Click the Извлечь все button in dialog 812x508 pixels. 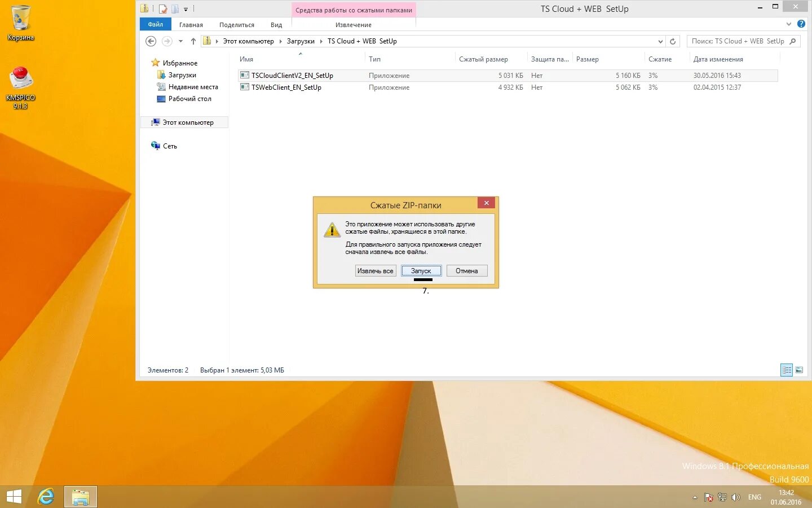376,271
